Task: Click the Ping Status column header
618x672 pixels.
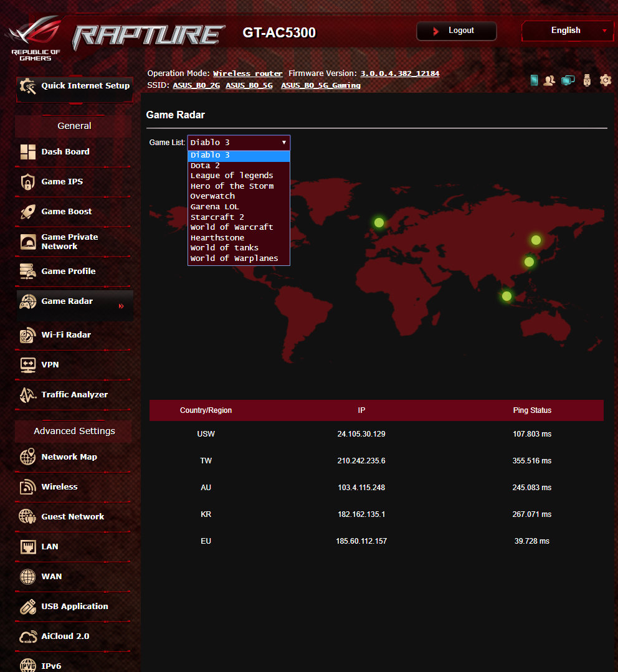Action: 532,410
